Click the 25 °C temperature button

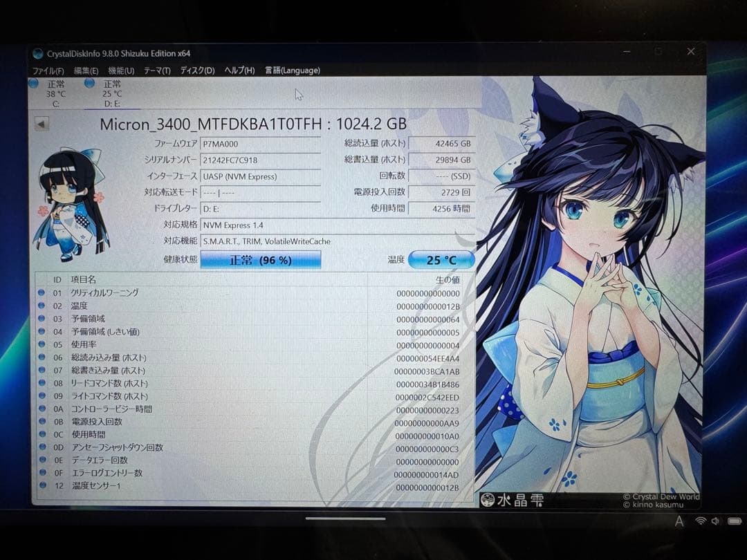tap(441, 260)
